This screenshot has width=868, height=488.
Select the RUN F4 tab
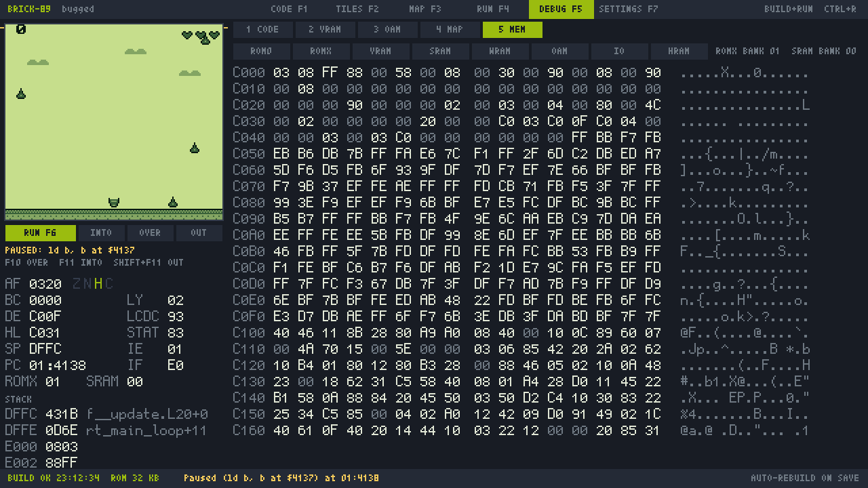click(493, 9)
